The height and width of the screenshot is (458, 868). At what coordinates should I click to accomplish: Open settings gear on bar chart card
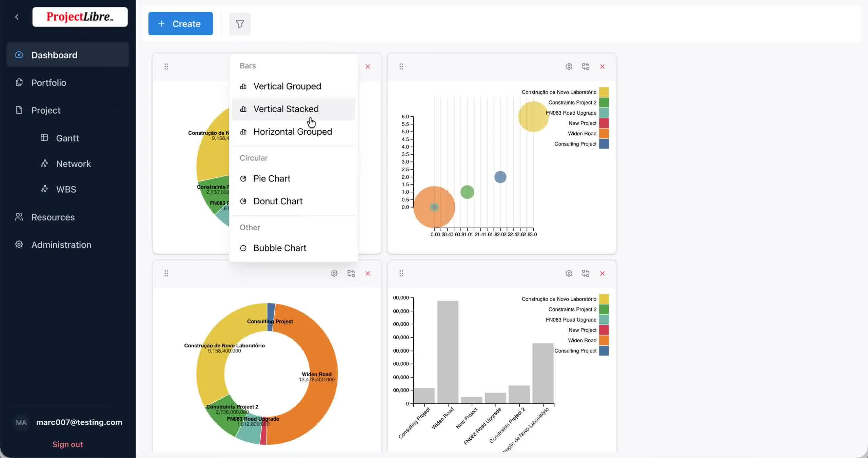569,273
